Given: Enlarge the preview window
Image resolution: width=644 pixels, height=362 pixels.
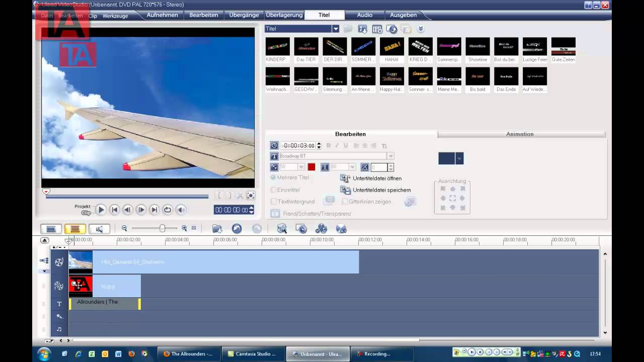Looking at the screenshot, I should (x=251, y=196).
